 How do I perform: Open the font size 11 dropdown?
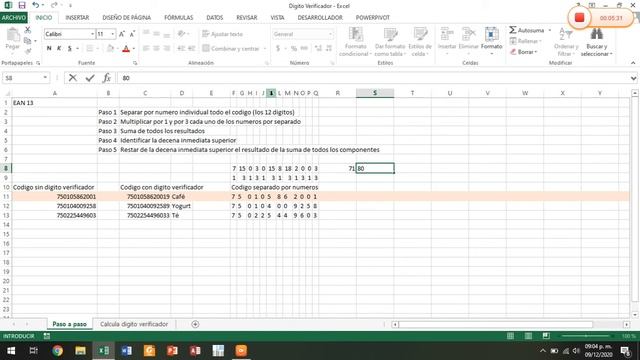[113, 34]
